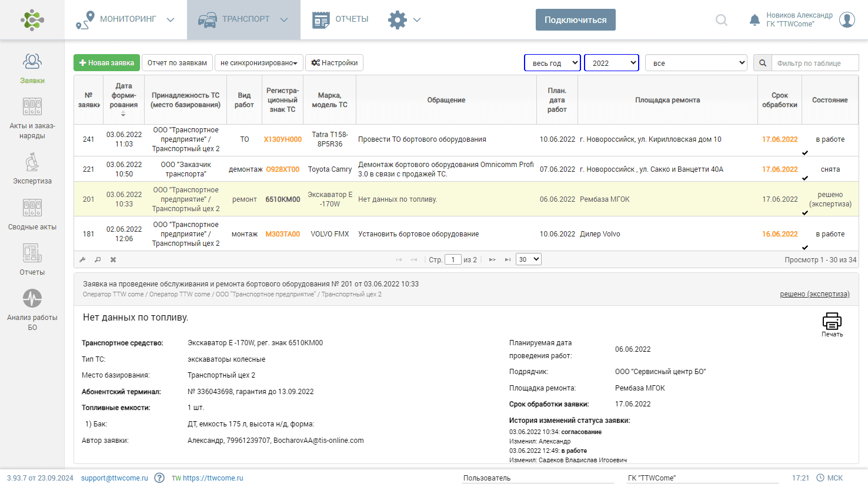Click license plate О928ХТ00
This screenshot has height=487, width=868.
tap(283, 169)
